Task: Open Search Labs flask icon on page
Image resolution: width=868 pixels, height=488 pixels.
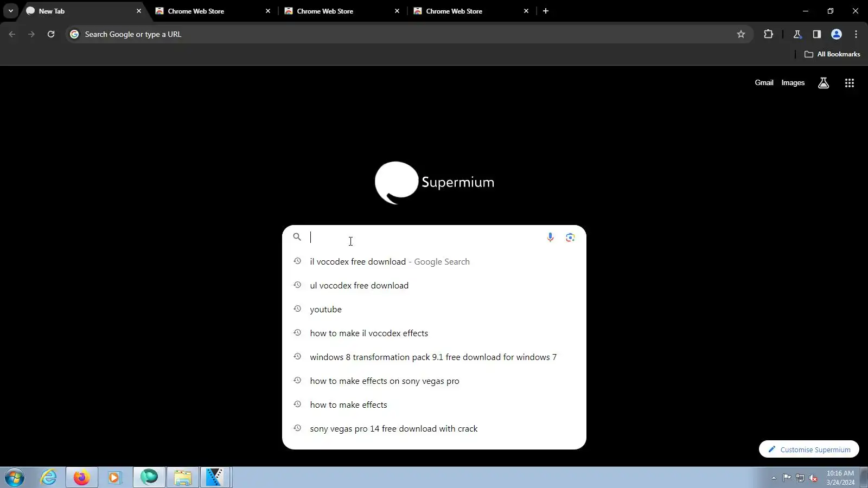Action: coord(824,83)
